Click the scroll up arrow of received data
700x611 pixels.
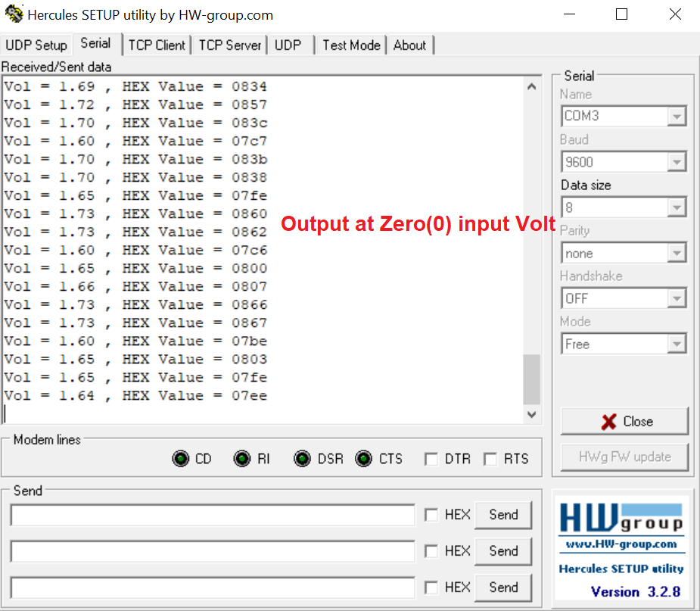pos(531,86)
